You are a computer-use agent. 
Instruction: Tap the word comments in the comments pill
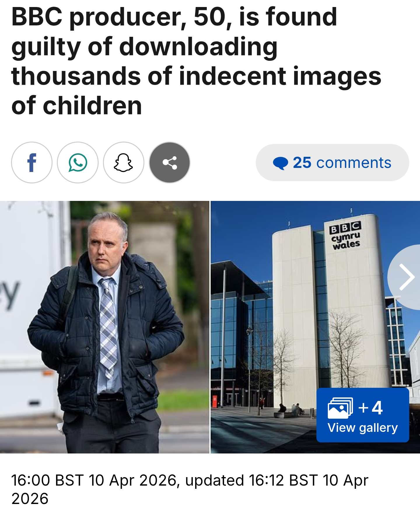tap(353, 163)
